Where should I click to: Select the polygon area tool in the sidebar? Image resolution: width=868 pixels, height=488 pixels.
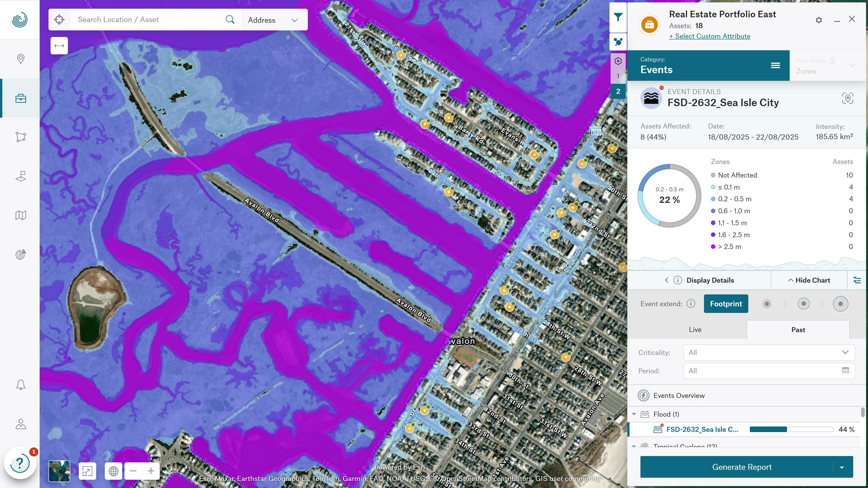point(20,137)
